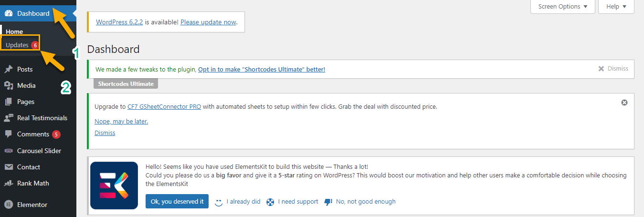The image size is (644, 217).
Task: Click the Elementor circle icon
Action: tap(9, 205)
